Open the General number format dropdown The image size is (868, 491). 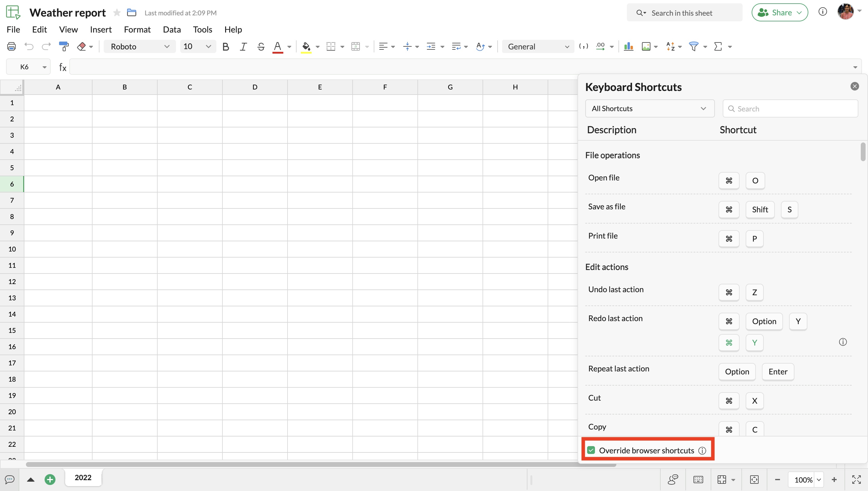(x=538, y=46)
